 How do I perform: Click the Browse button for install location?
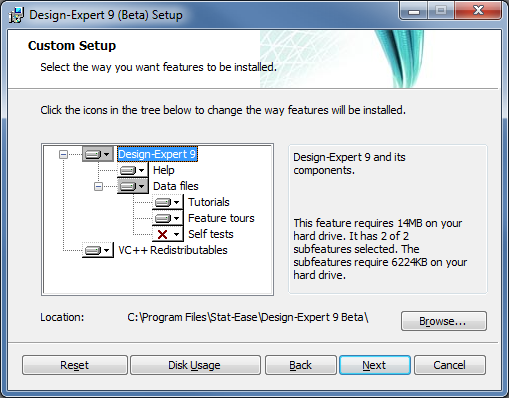point(444,321)
